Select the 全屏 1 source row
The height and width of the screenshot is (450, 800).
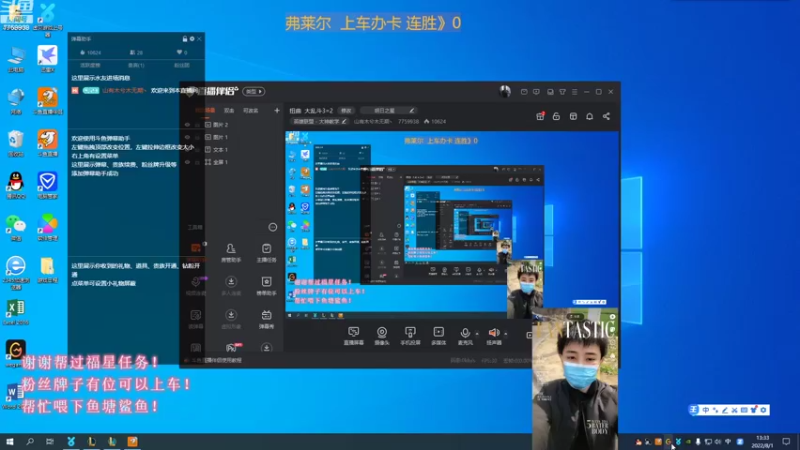(233, 162)
